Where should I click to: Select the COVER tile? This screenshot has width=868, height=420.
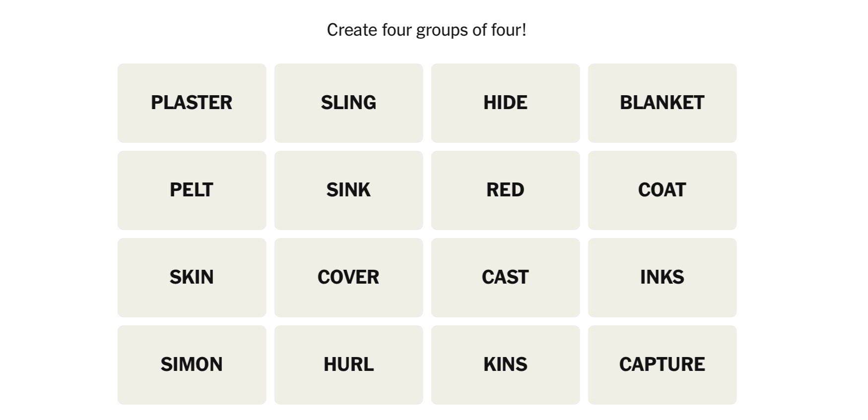(x=348, y=277)
